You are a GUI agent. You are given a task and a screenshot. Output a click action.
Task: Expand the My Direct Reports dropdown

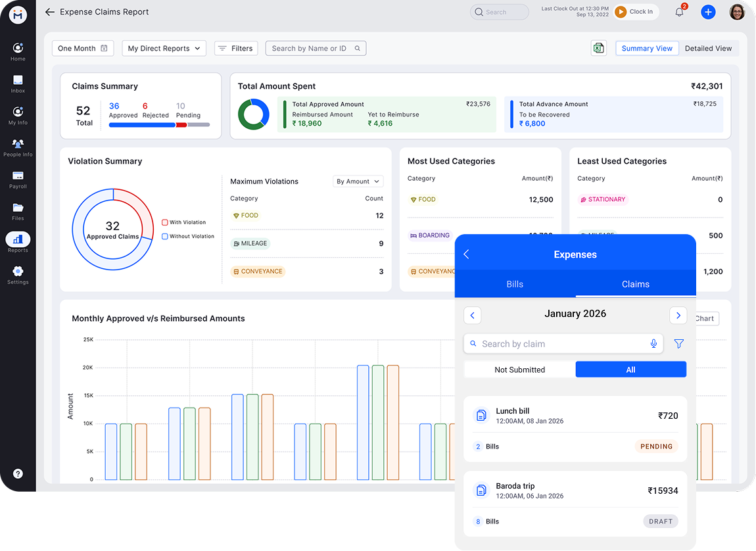pos(164,48)
